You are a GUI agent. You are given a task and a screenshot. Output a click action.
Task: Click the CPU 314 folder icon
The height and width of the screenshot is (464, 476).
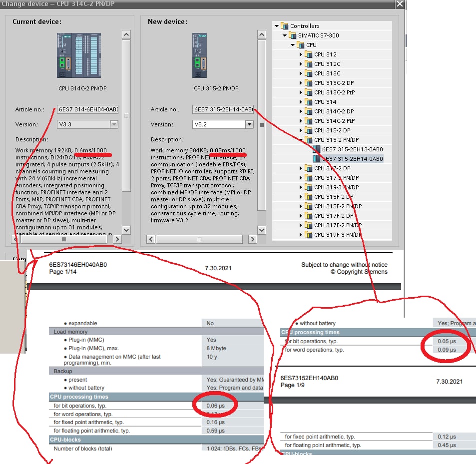click(309, 102)
